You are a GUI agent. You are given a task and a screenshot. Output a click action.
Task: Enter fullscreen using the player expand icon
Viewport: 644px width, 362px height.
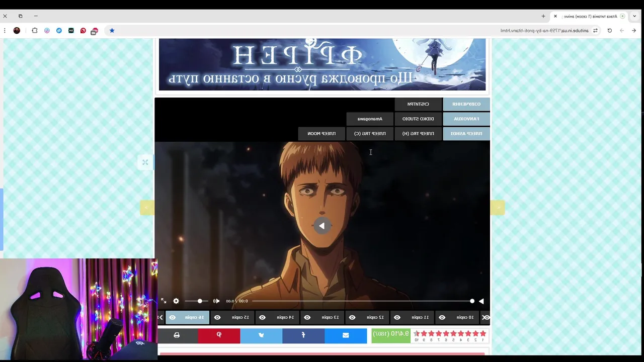(164, 301)
